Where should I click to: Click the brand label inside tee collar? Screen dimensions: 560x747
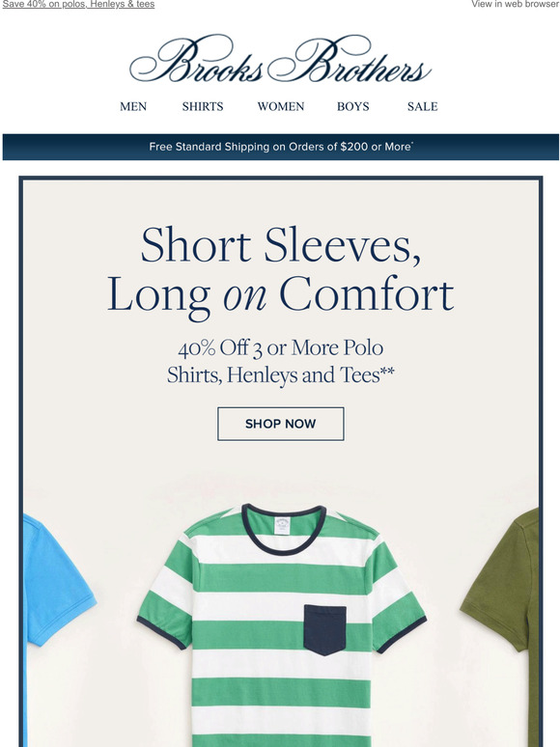(282, 525)
